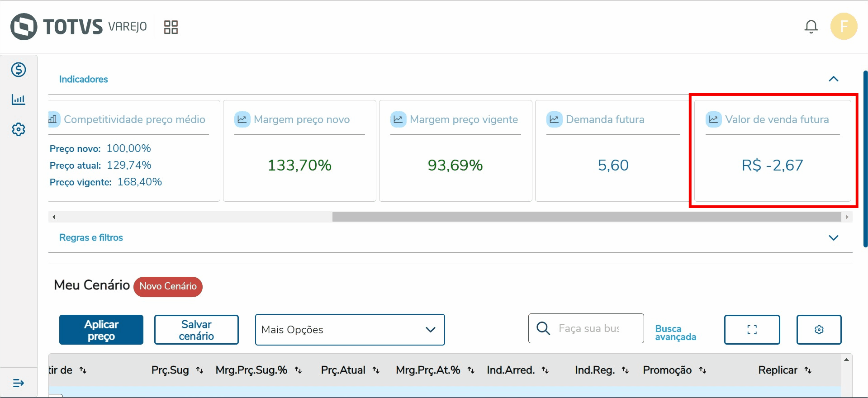Open the apps grid menu icon
Image resolution: width=868 pixels, height=398 pixels.
coord(171,27)
